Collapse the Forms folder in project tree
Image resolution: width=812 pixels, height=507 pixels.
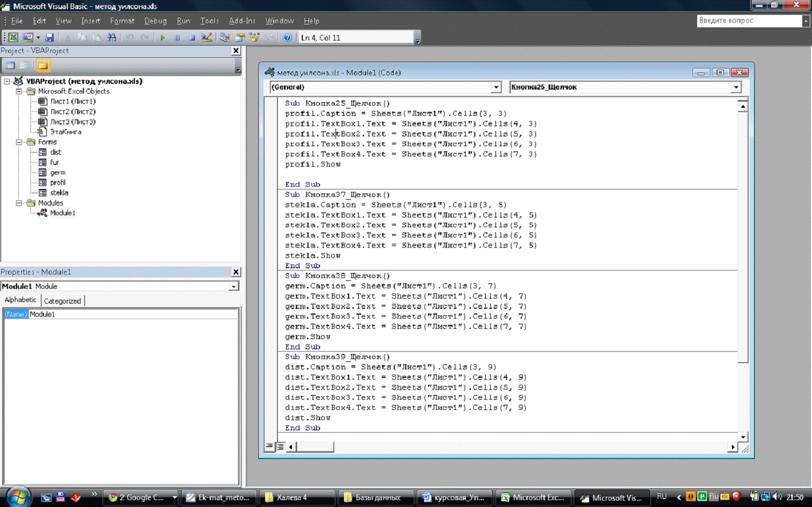tap(19, 142)
